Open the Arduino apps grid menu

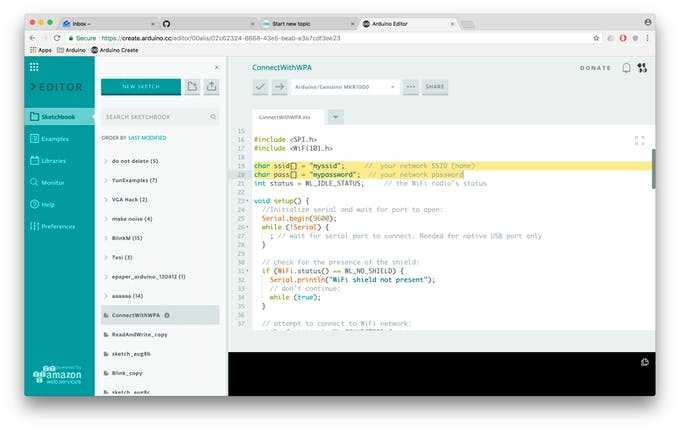click(33, 67)
